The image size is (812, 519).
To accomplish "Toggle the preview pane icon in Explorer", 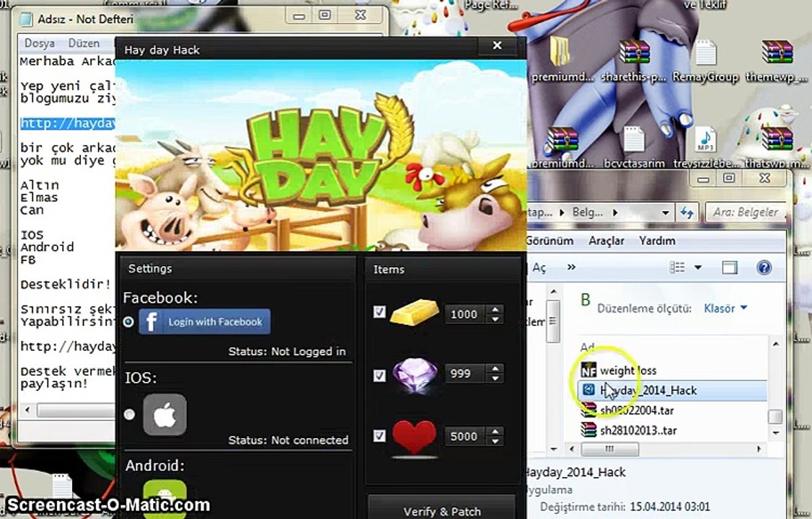I will pyautogui.click(x=730, y=267).
